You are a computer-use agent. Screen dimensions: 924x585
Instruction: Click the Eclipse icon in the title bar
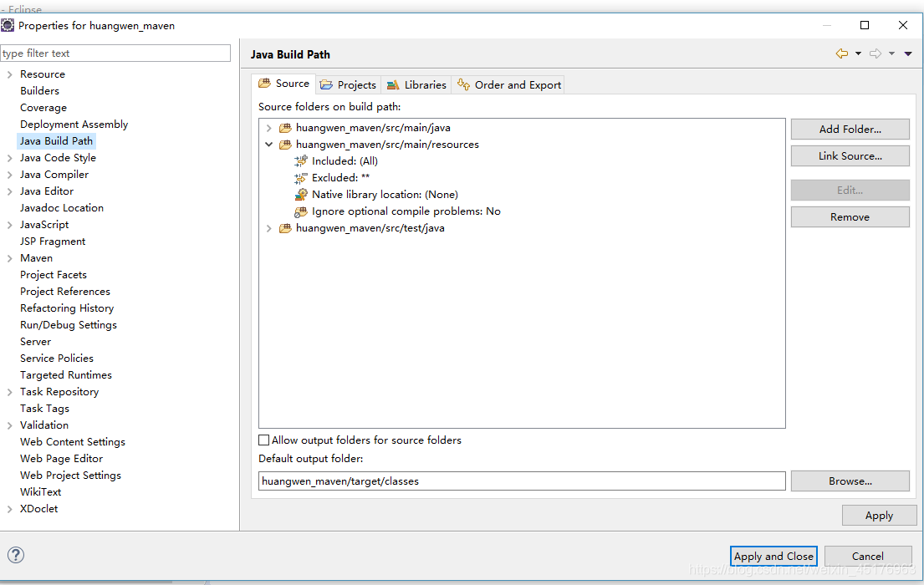(8, 25)
